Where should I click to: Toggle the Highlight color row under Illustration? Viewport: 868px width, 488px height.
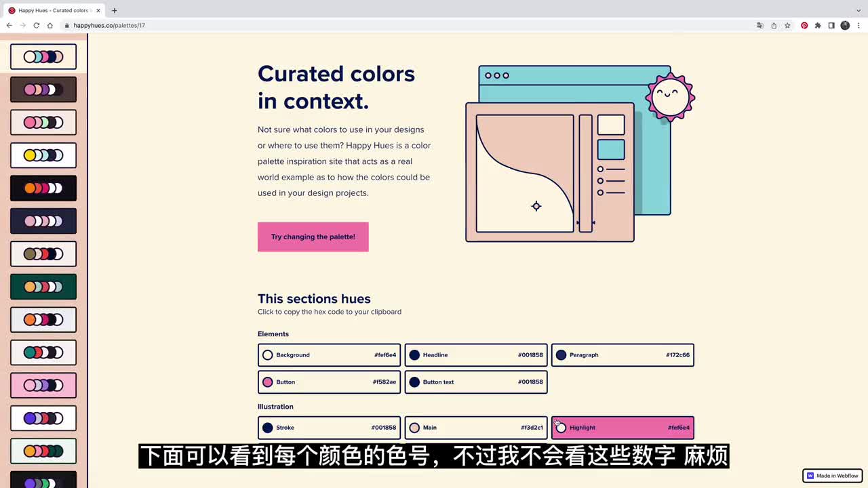click(623, 428)
